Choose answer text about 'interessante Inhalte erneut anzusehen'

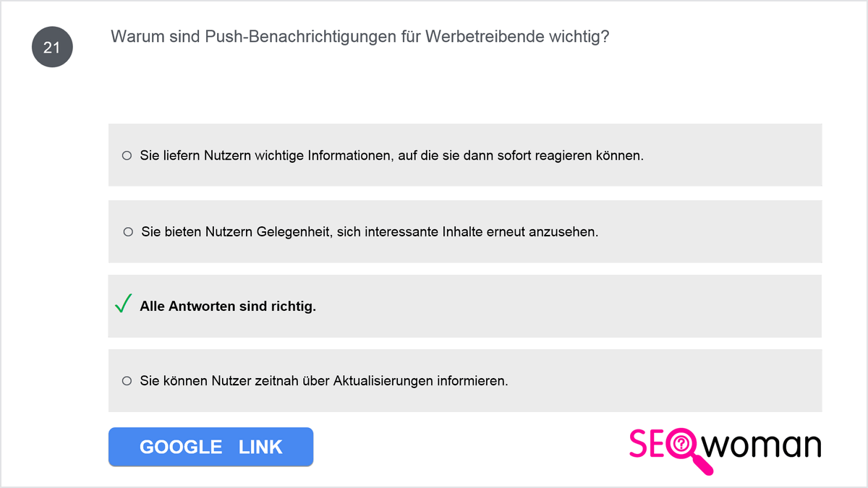coord(370,232)
